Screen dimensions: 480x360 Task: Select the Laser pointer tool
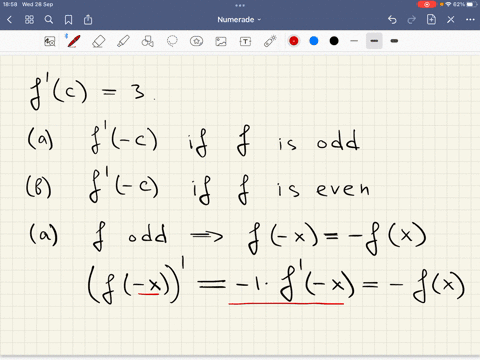click(x=270, y=41)
